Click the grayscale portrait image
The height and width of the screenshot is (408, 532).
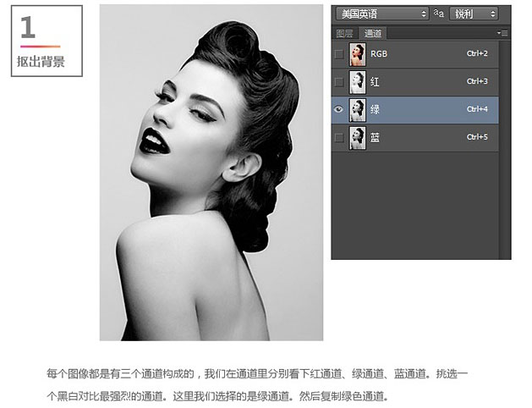pyautogui.click(x=211, y=173)
